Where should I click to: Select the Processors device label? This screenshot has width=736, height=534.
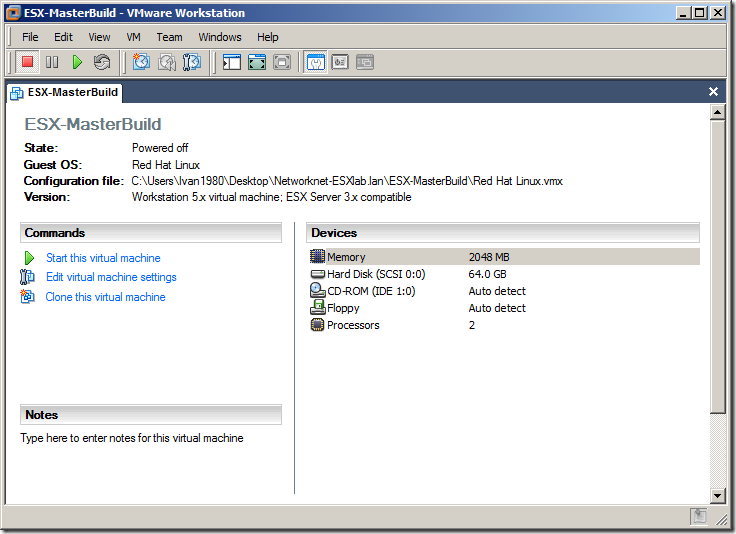coord(353,325)
